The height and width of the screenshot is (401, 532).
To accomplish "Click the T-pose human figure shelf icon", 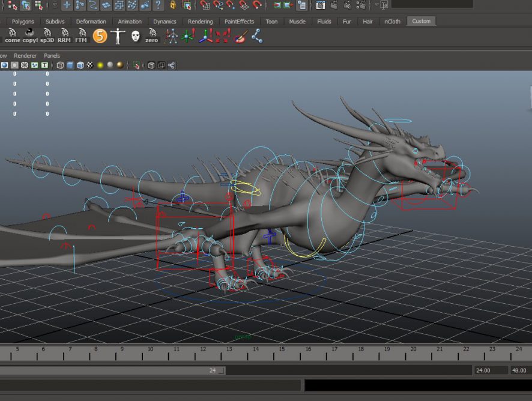I will coord(118,36).
